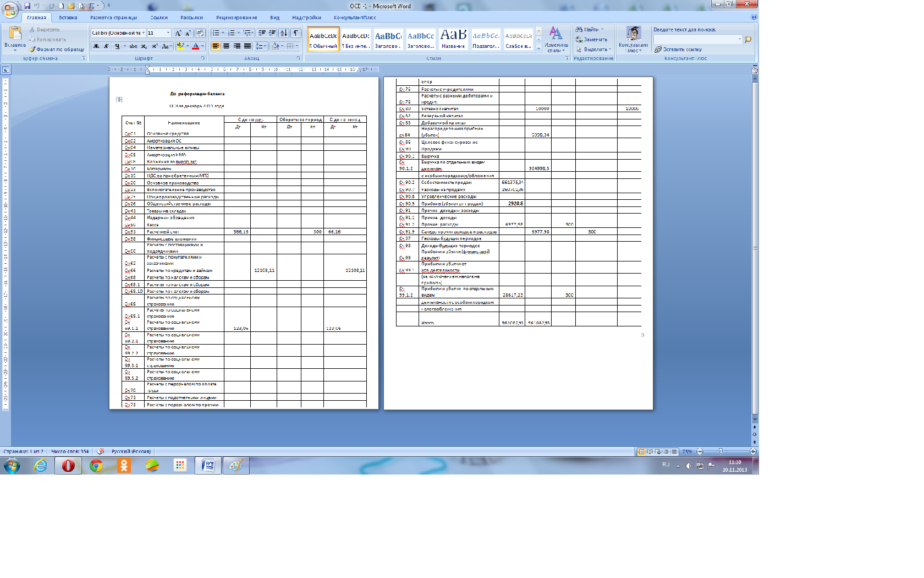This screenshot has height=578, width=924.
Task: Expand the styles gallery More arrow
Action: (538, 48)
